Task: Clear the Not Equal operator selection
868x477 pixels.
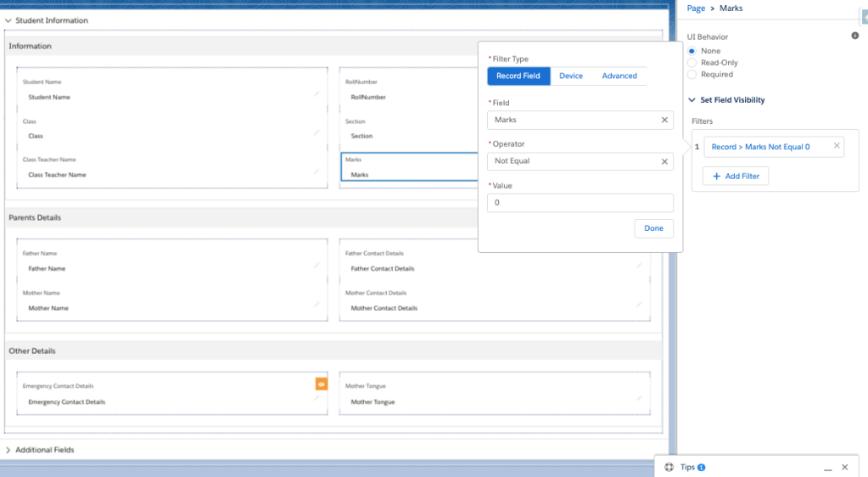Action: point(664,161)
